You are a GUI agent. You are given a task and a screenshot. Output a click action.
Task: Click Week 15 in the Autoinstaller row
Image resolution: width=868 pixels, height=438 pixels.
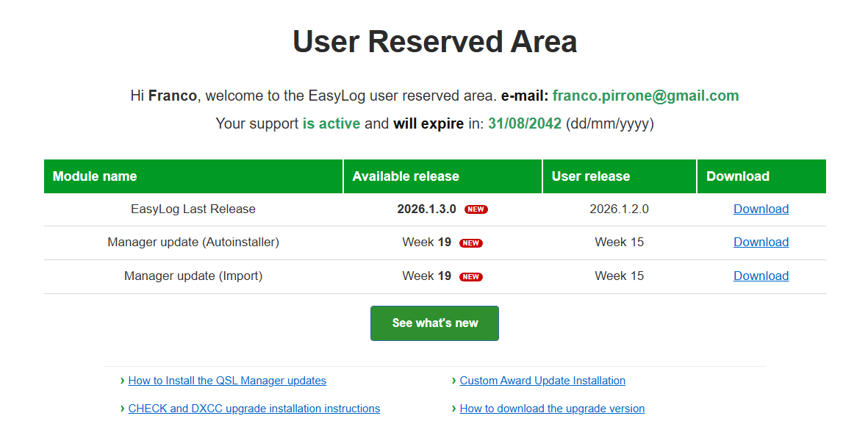pos(619,242)
